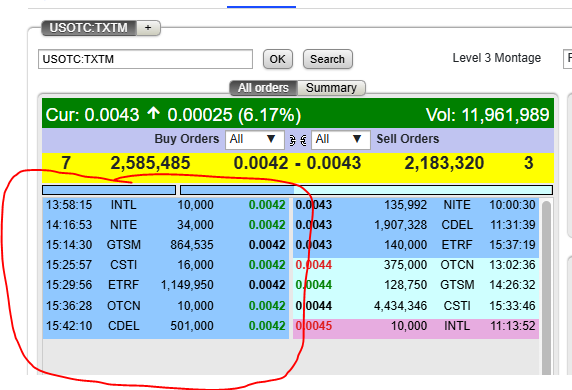Select the ETRF 140,000 sell order

(416, 245)
